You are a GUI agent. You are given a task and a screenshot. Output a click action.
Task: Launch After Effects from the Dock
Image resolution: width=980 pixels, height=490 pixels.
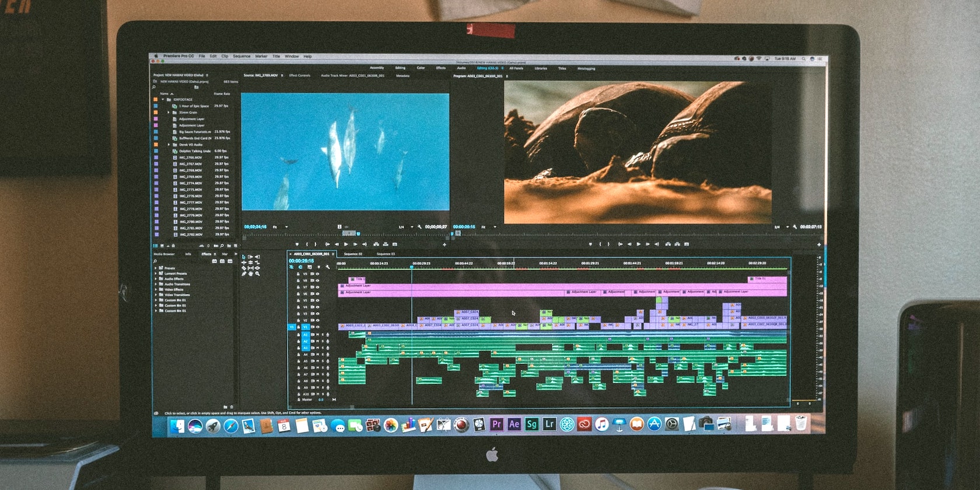point(514,424)
